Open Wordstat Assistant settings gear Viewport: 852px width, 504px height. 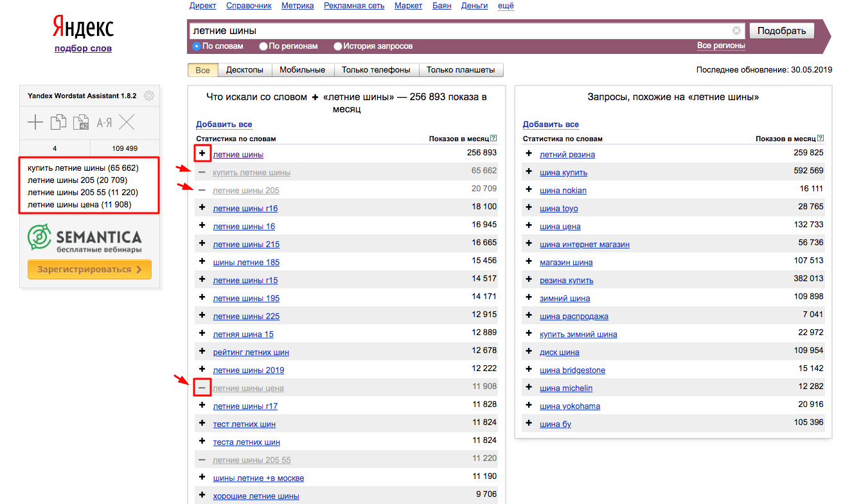click(x=149, y=96)
